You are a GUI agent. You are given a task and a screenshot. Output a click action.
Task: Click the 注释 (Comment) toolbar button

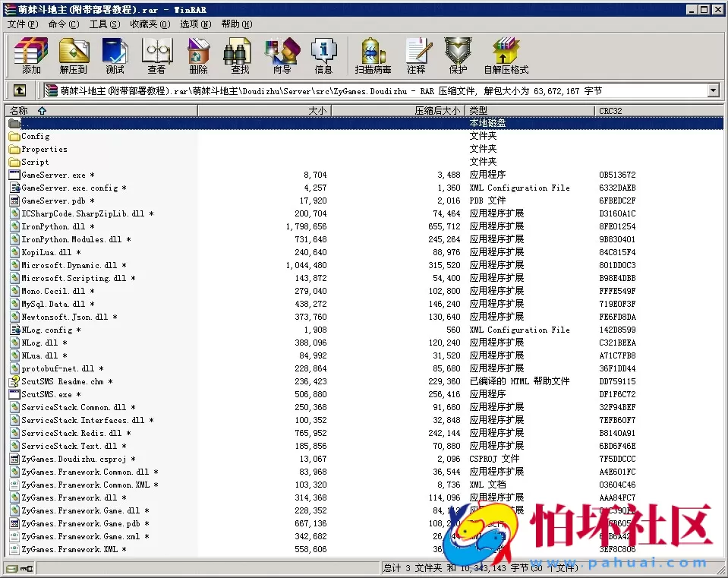[416, 55]
